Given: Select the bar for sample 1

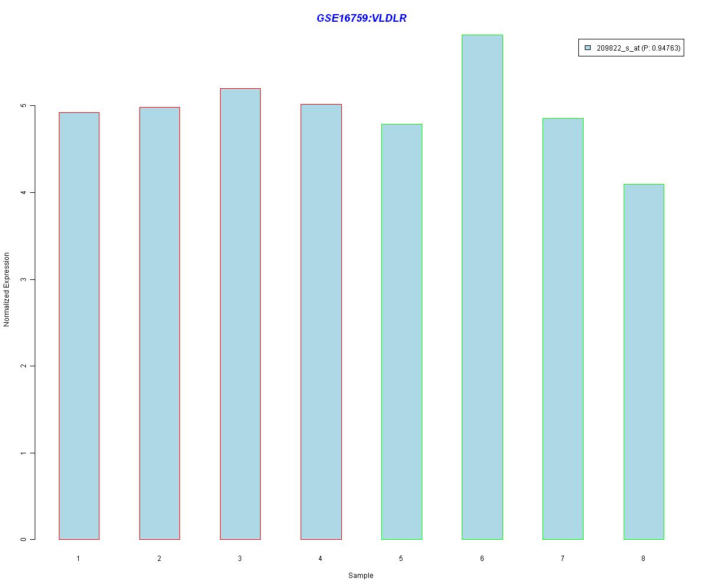Looking at the screenshot, I should pyautogui.click(x=79, y=326).
